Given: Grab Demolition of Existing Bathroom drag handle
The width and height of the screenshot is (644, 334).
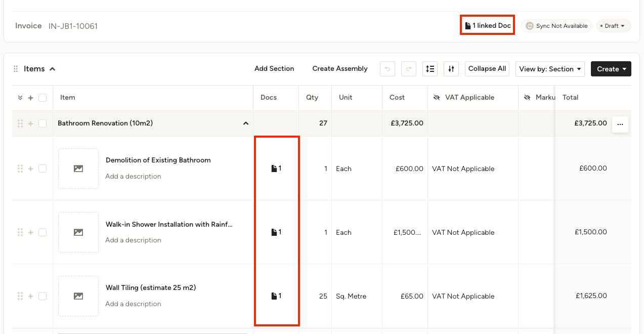Looking at the screenshot, I should click(x=20, y=169).
